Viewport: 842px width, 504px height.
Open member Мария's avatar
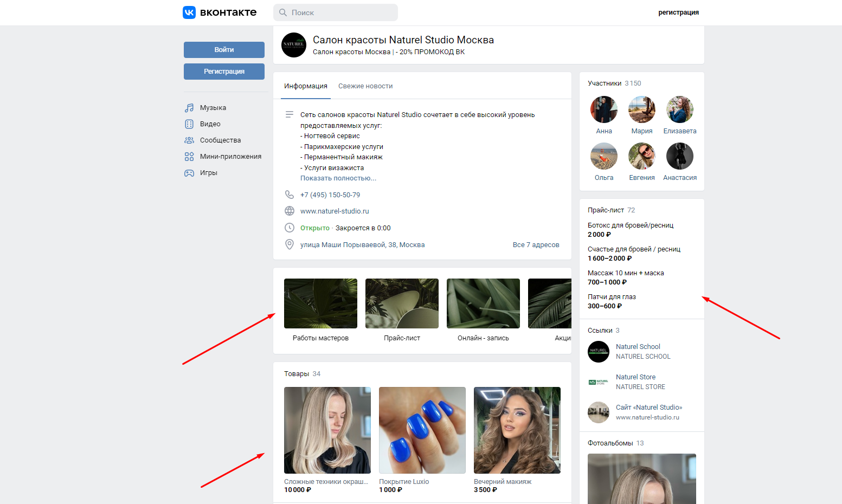642,109
